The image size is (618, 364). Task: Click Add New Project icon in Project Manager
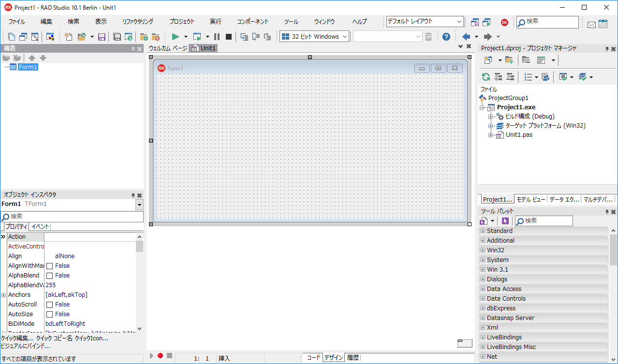coord(487,60)
